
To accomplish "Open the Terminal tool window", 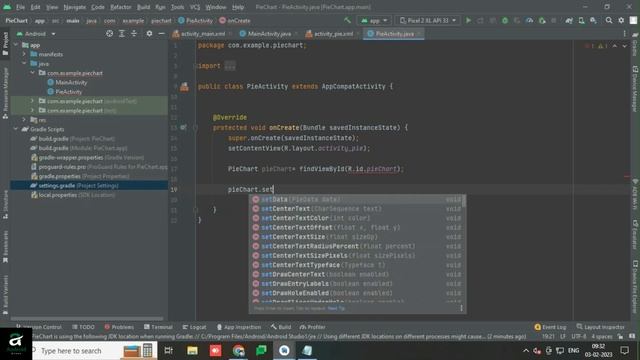I will pyautogui.click(x=159, y=327).
